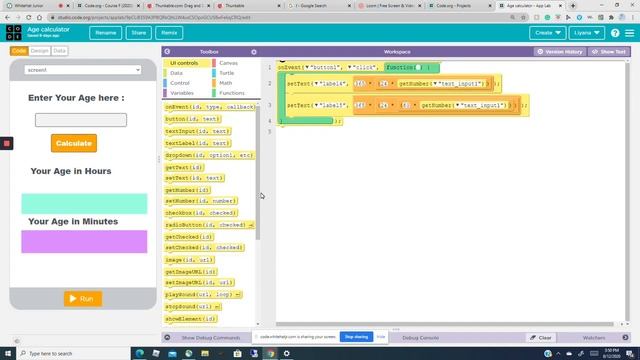Image resolution: width=640 pixels, height=360 pixels.
Task: Open the Settings gear in the taskbar
Action: [287, 353]
